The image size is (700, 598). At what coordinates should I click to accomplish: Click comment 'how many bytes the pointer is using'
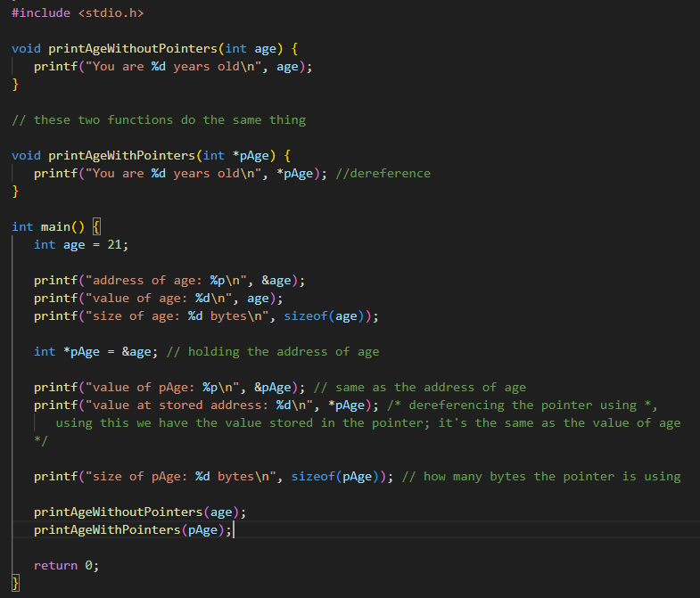coord(541,477)
